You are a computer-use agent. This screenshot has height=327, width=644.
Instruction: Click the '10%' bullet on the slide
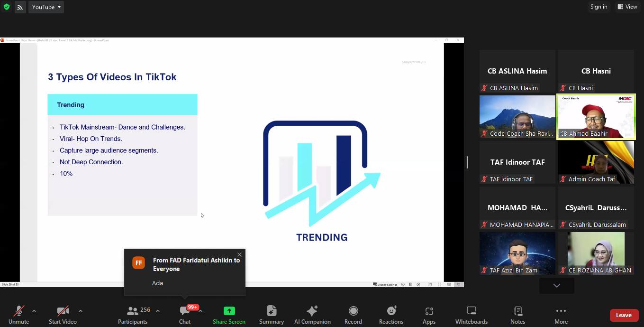66,174
